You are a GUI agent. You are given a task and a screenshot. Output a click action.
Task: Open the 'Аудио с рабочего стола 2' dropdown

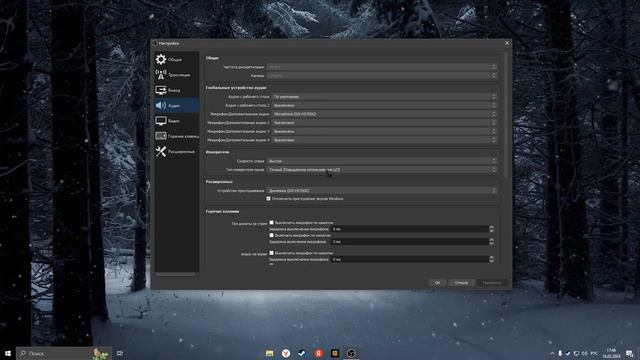click(x=384, y=105)
